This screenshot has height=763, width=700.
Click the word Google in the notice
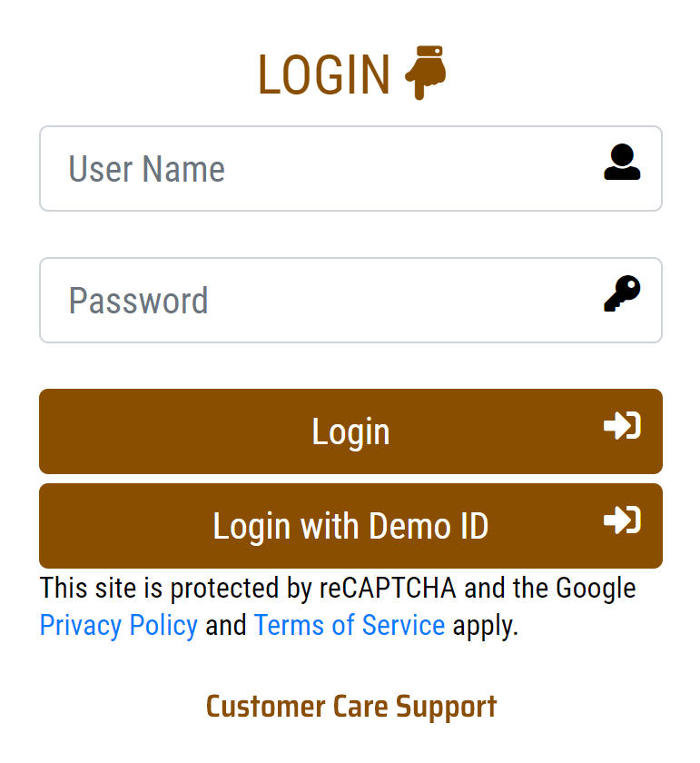596,589
